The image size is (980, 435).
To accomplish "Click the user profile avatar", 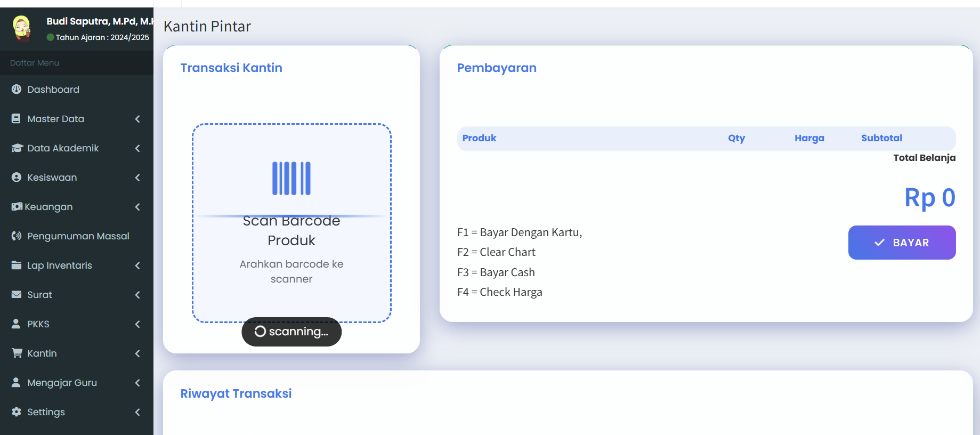I will 22,28.
